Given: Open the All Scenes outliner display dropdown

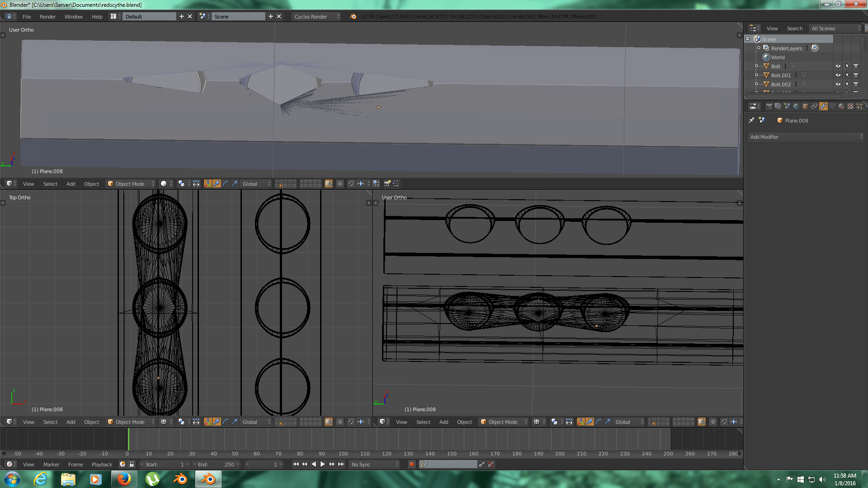Looking at the screenshot, I should (836, 28).
